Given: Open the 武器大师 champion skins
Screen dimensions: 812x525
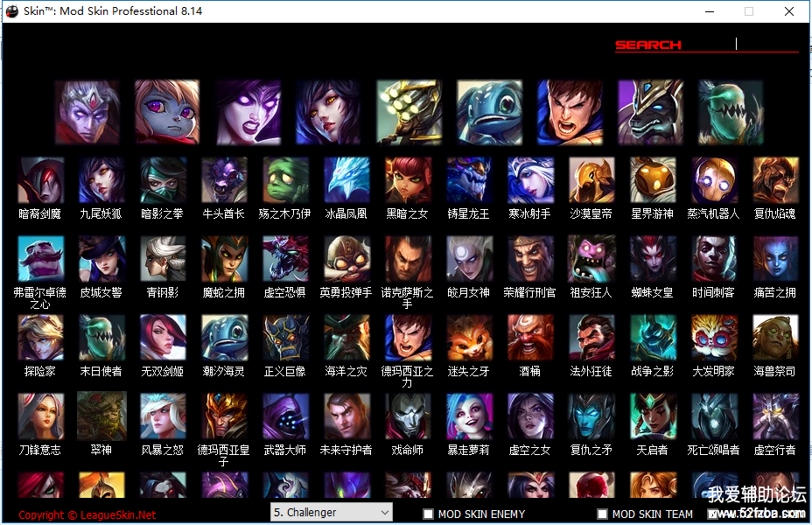Looking at the screenshot, I should 285,416.
